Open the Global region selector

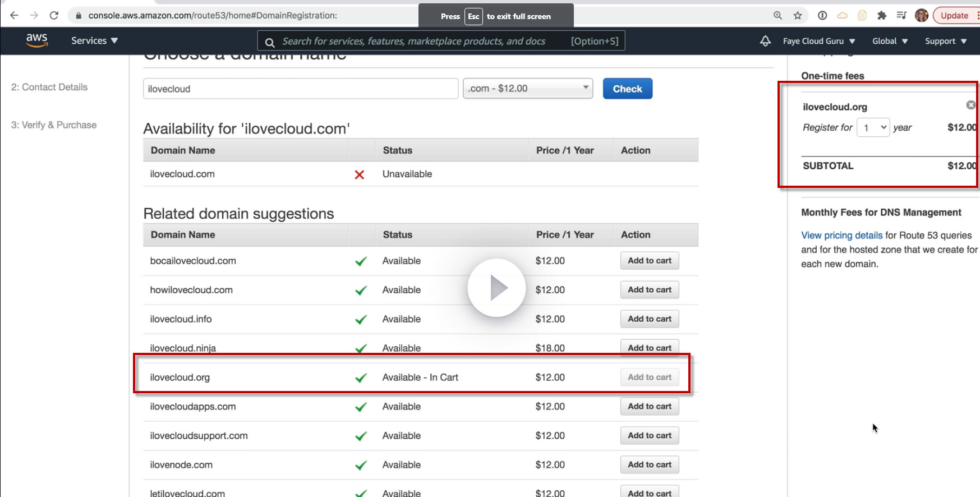coord(890,41)
